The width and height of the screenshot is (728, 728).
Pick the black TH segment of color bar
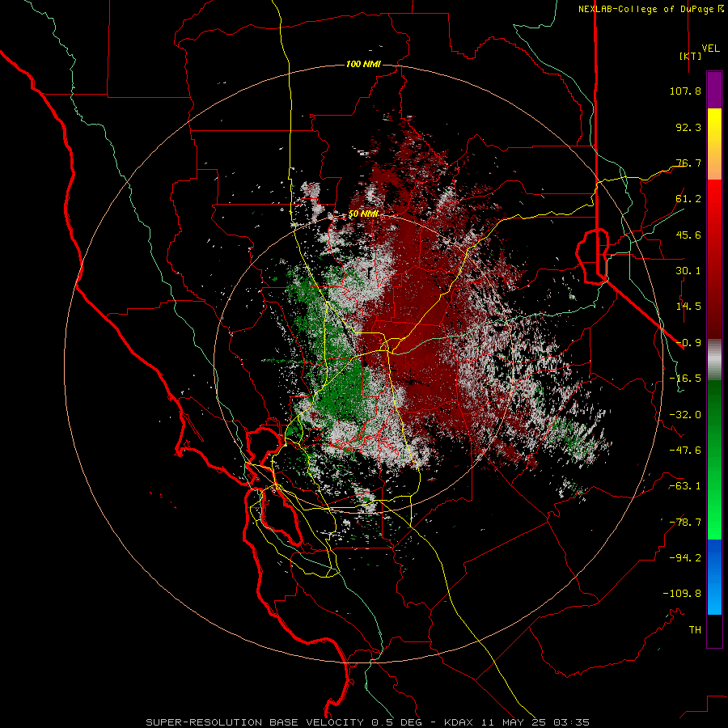pos(714,631)
